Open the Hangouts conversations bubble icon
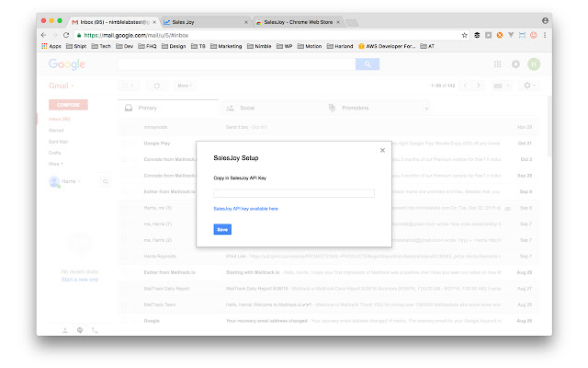This screenshot has height=368, width=588. pyautogui.click(x=80, y=330)
